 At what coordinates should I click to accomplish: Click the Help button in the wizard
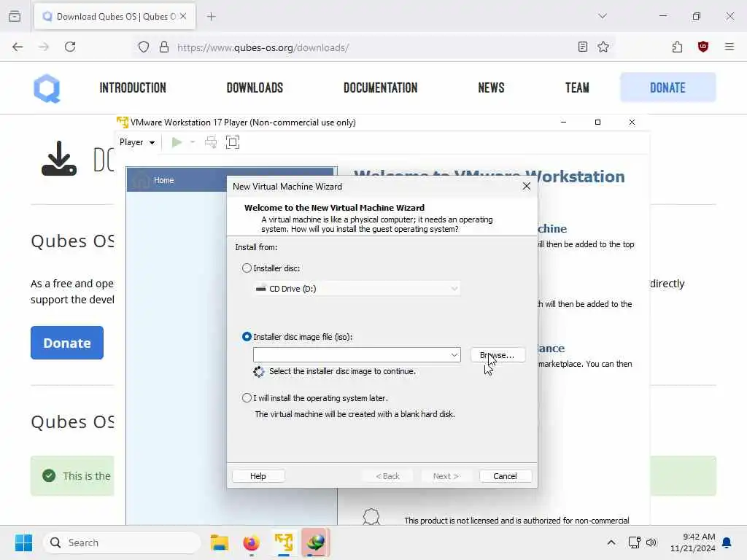258,476
